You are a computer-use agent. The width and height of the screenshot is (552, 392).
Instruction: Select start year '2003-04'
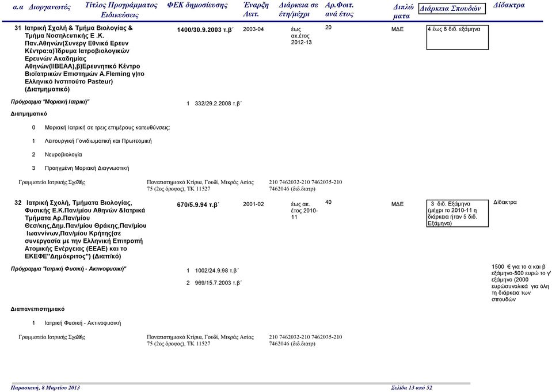point(253,29)
